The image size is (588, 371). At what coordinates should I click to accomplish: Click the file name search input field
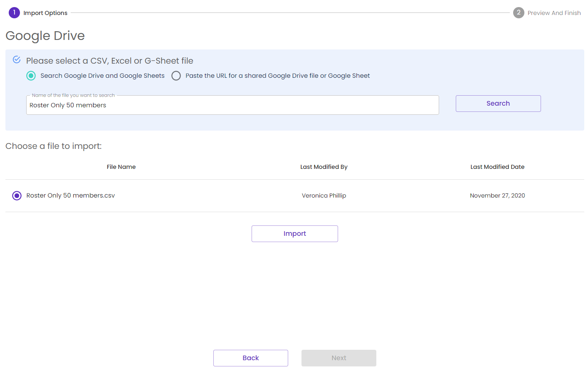click(232, 105)
